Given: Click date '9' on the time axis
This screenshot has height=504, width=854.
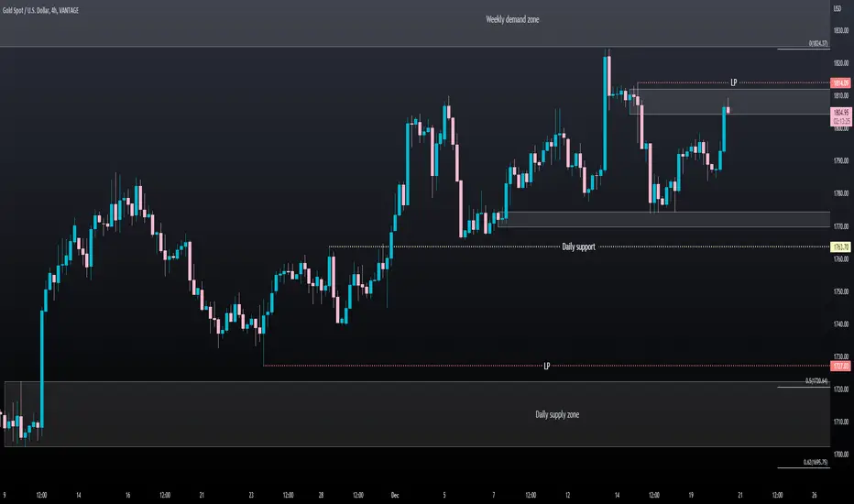Looking at the screenshot, I should click(x=5, y=495).
